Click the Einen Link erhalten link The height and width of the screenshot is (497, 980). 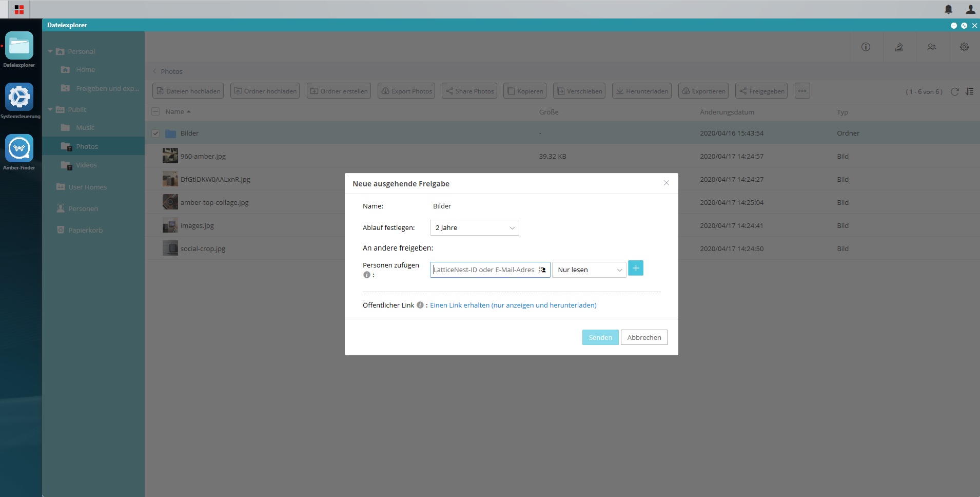point(513,305)
